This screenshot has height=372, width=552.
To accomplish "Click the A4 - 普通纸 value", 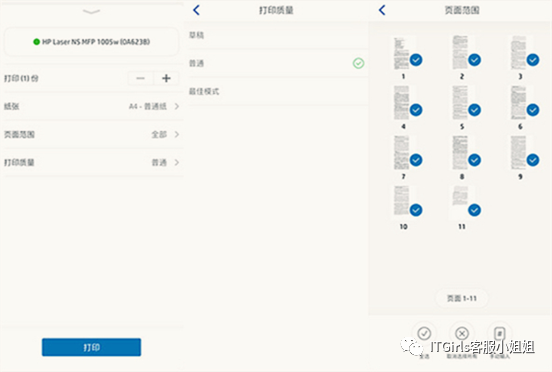I will (148, 106).
